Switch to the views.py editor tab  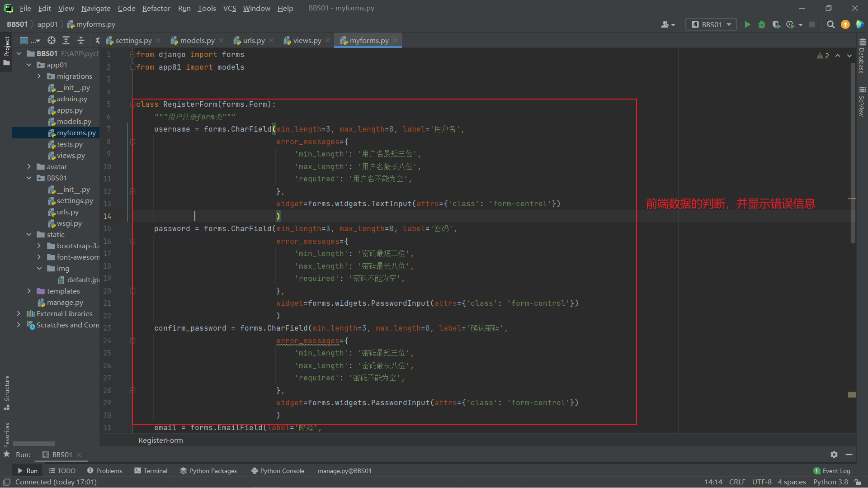[307, 40]
